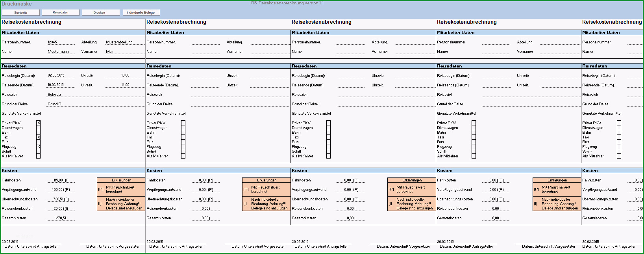Tick Bus checkbox in the Mustermann form
This screenshot has height=254, width=644.
click(x=39, y=142)
